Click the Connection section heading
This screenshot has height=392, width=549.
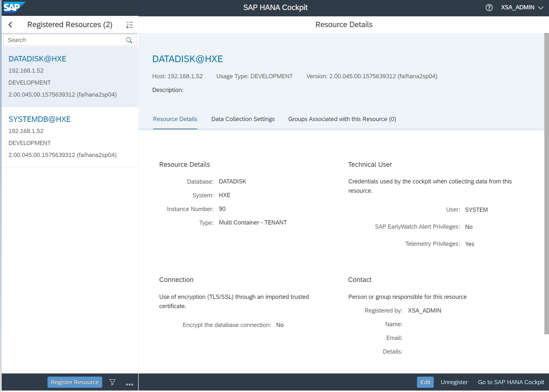coord(176,280)
